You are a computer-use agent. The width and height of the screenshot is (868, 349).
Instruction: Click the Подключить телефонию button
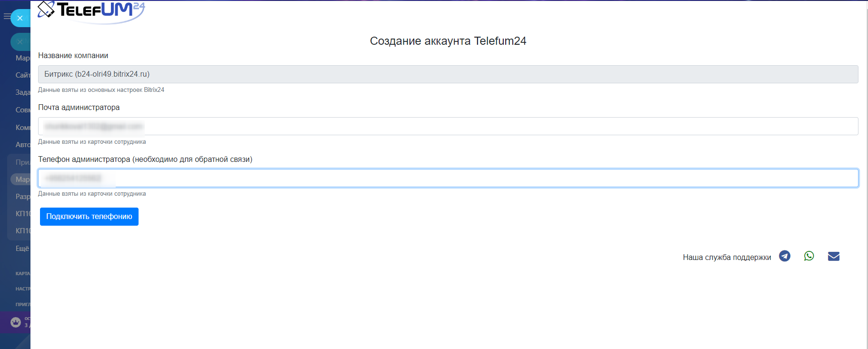[x=89, y=217]
